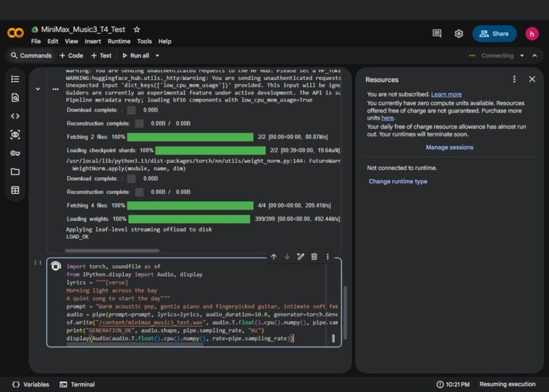The height and width of the screenshot is (392, 549).
Task: Expand the Run all dropdown arrow
Action: click(x=157, y=56)
